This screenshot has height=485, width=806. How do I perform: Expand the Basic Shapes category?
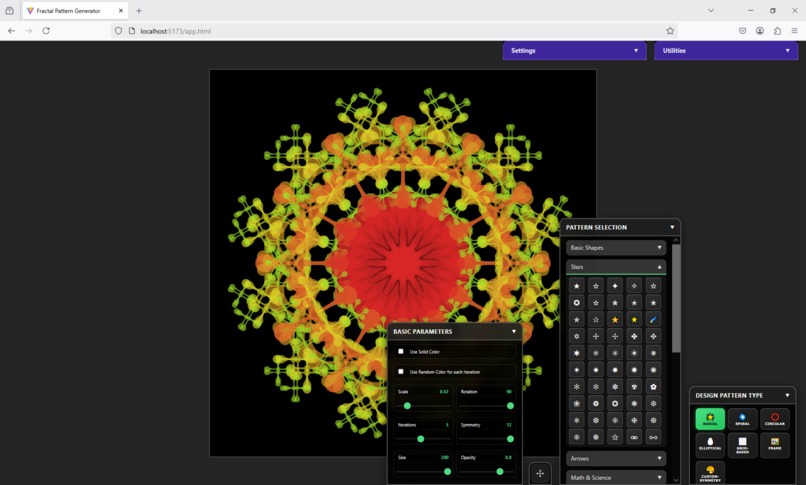tap(616, 248)
